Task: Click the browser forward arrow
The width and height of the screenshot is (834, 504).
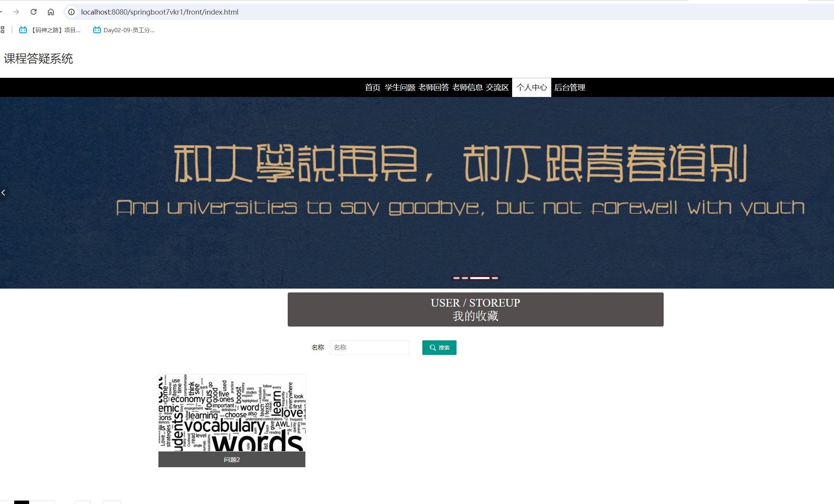Action: click(16, 12)
